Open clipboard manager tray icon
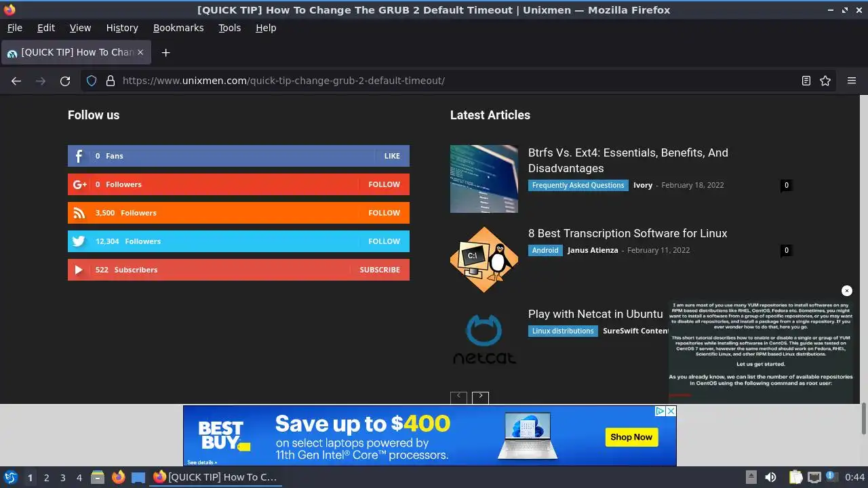 (x=795, y=477)
